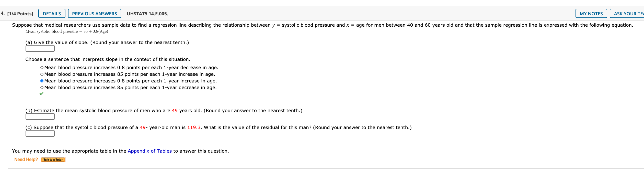
Task: Click ASK YOUR TEACHER
Action: [x=628, y=14]
